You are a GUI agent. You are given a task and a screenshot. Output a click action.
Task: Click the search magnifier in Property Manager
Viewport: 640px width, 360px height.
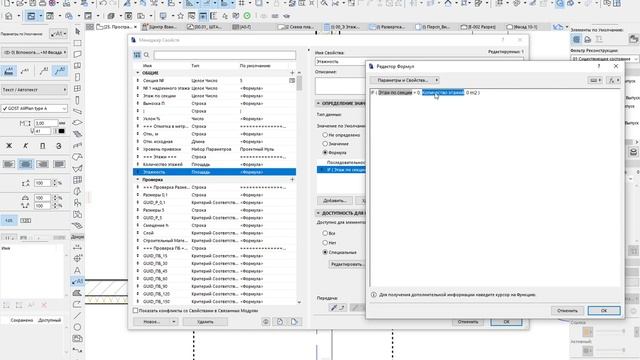coord(147,55)
